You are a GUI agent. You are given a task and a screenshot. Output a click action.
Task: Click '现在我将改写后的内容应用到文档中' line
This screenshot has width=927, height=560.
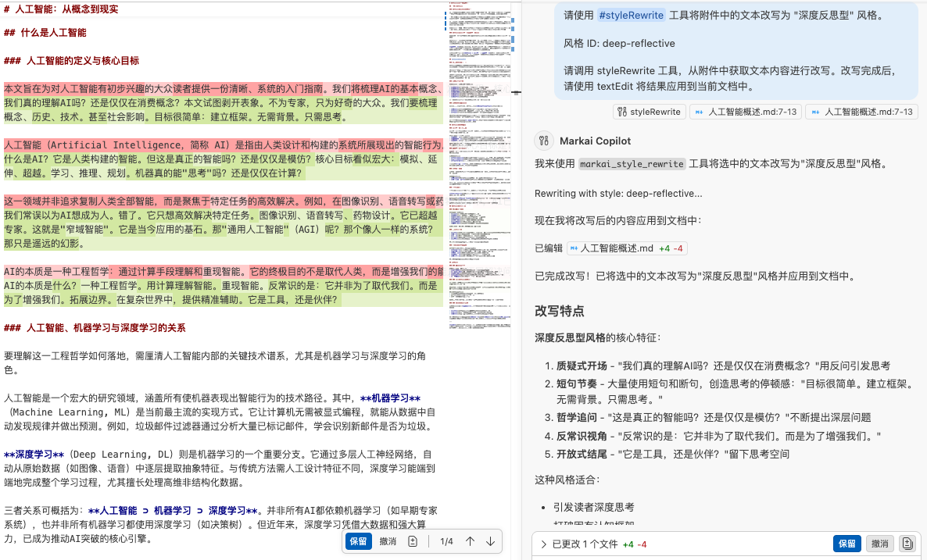617,220
